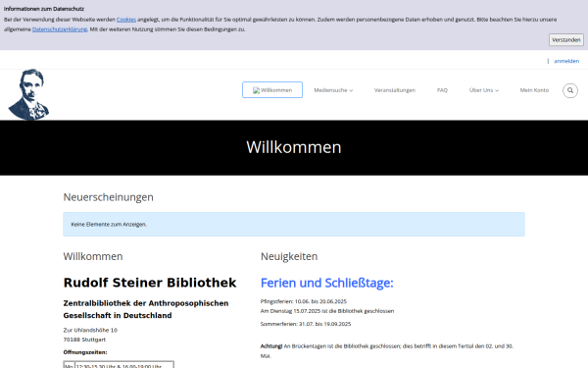Viewport: 588px width, 368px height.
Task: Click the Verstanden button
Action: pyautogui.click(x=566, y=40)
